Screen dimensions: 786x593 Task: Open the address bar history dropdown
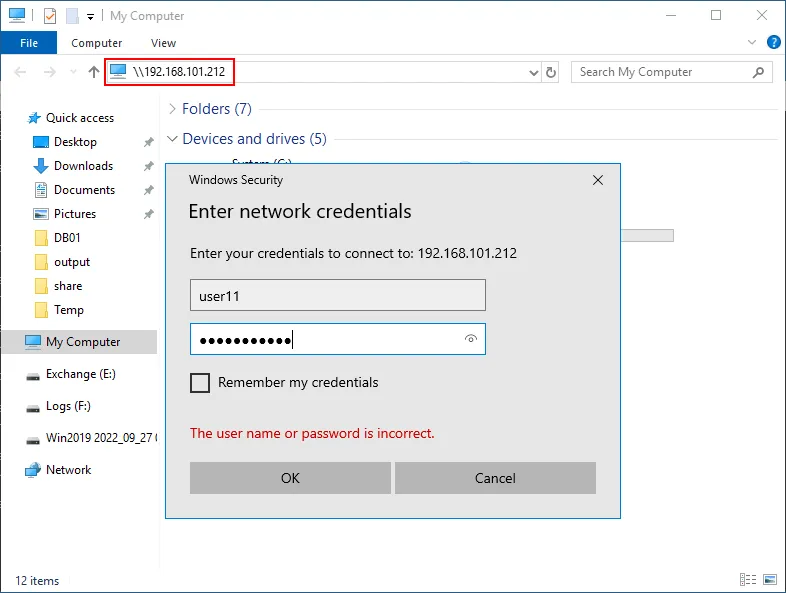tap(533, 72)
